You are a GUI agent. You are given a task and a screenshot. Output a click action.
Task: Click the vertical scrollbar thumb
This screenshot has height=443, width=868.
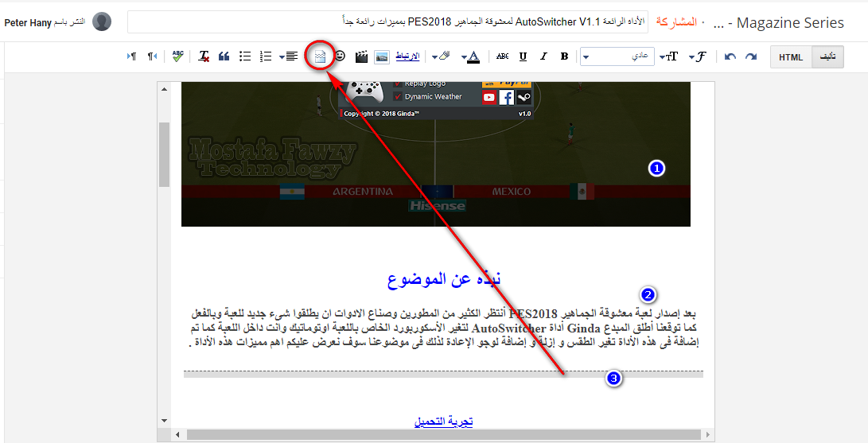164,154
